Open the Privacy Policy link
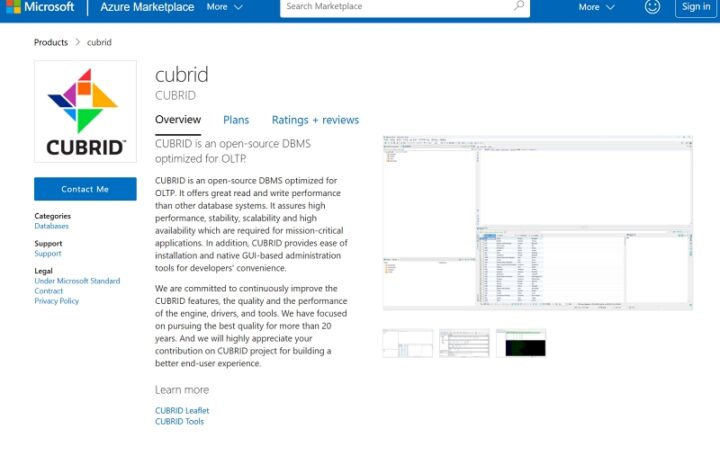This screenshot has width=720, height=465. pyautogui.click(x=56, y=301)
